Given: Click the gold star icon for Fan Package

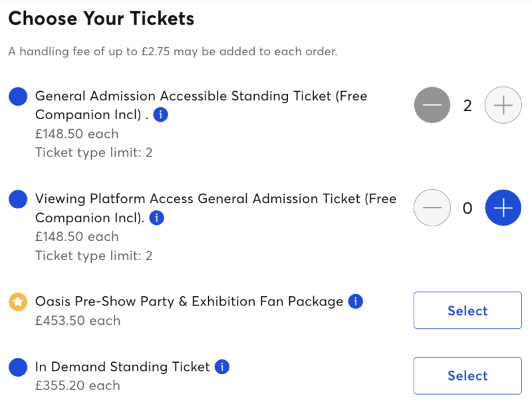Looking at the screenshot, I should click(x=18, y=302).
